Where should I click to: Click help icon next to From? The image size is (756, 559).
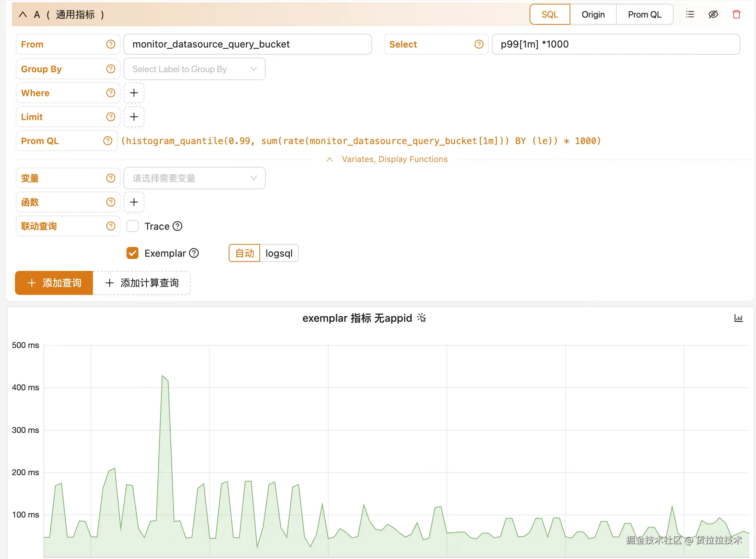(x=110, y=45)
